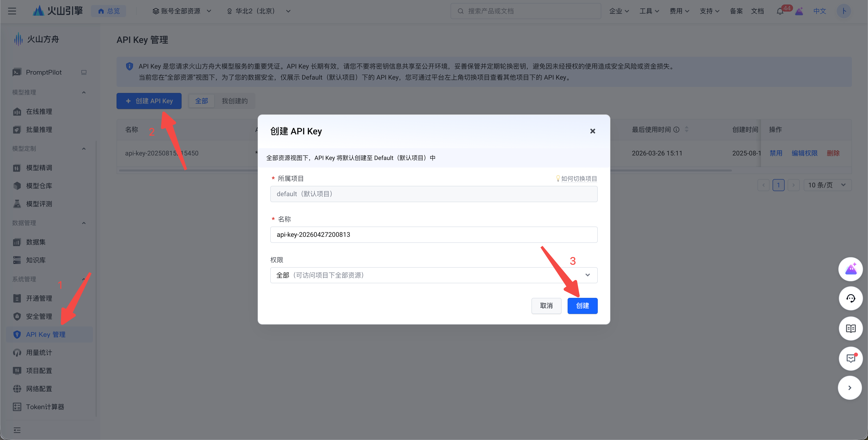Image resolution: width=868 pixels, height=440 pixels.
Task: Click the 创建 API Key button
Action: point(149,101)
